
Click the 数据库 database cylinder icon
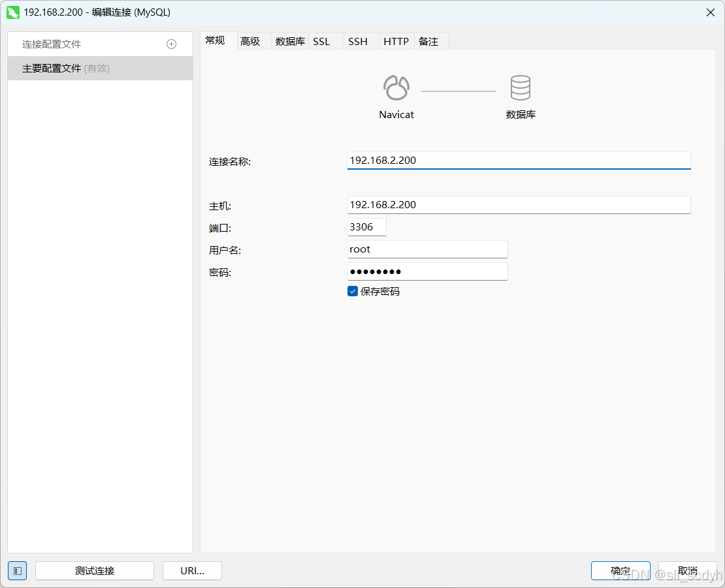[520, 87]
